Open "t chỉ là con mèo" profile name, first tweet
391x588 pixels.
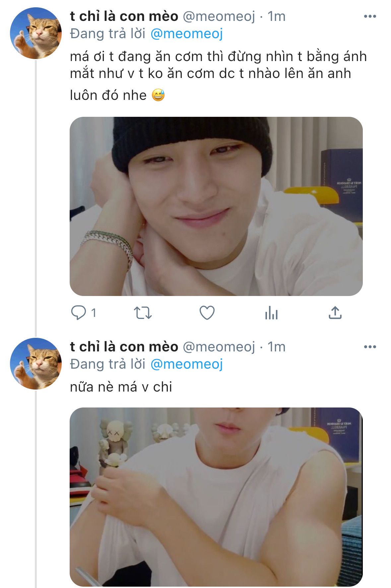click(124, 16)
